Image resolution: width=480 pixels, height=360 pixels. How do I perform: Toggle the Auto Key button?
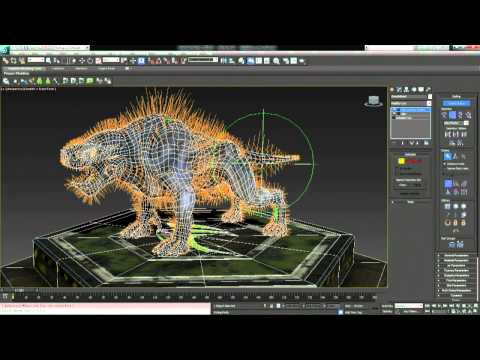click(x=388, y=306)
